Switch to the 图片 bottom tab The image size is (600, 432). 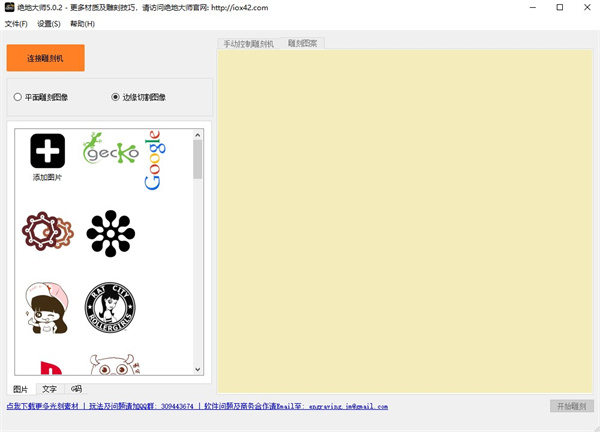(21, 389)
